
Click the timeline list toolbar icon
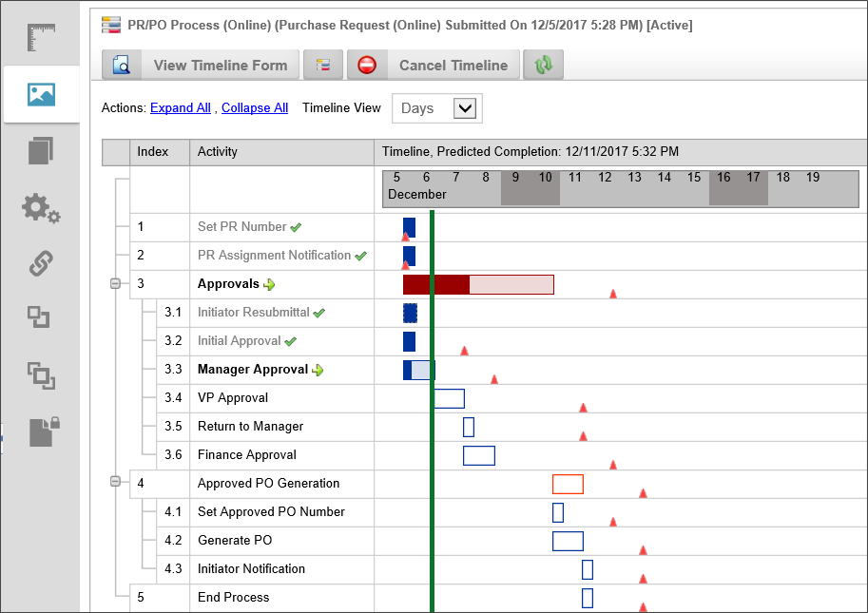point(323,65)
